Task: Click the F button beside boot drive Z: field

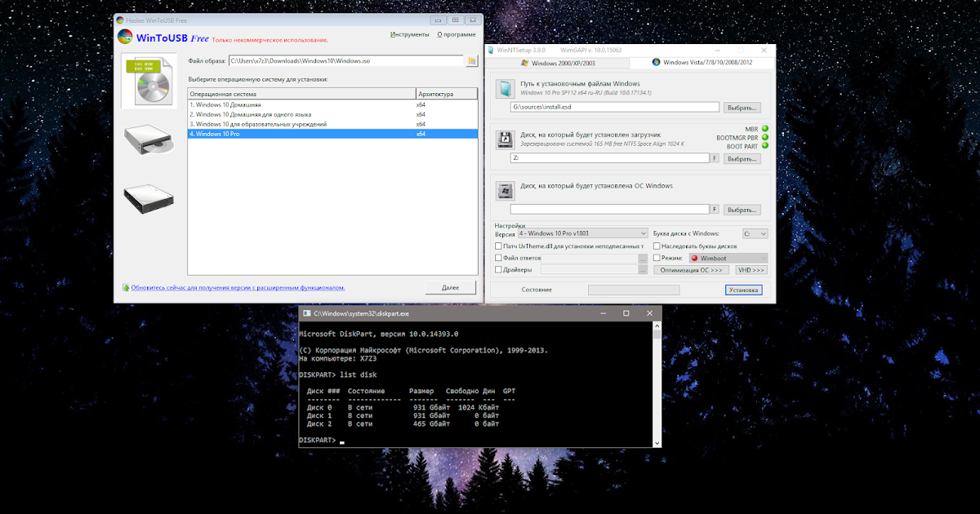Action: coord(715,158)
